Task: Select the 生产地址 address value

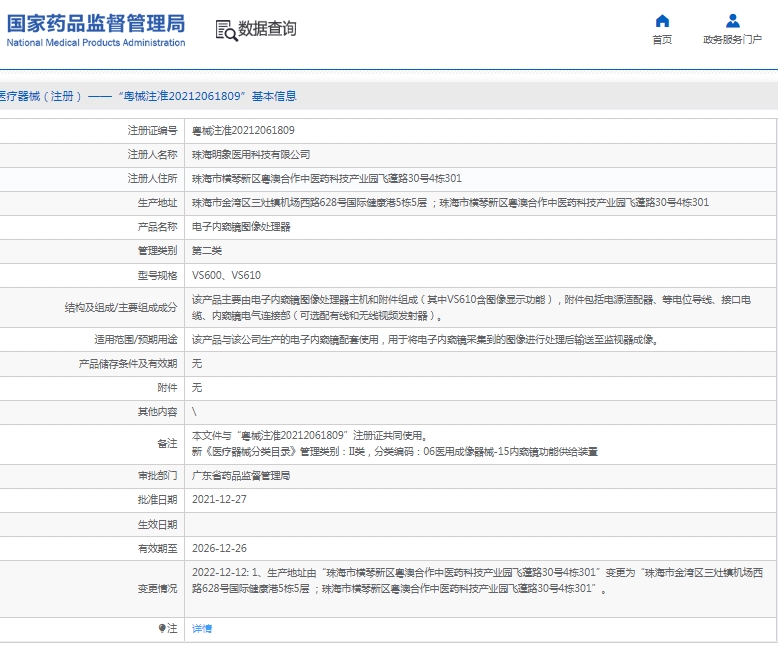Action: click(451, 202)
